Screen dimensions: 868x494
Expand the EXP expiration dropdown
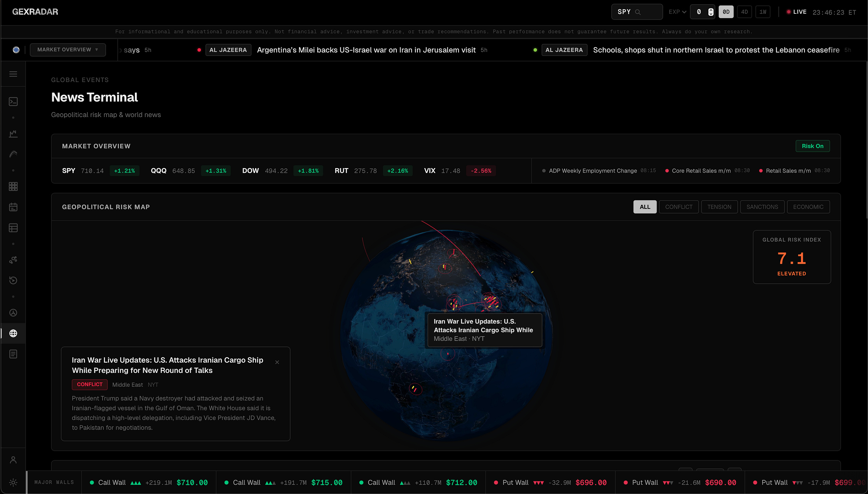click(677, 12)
